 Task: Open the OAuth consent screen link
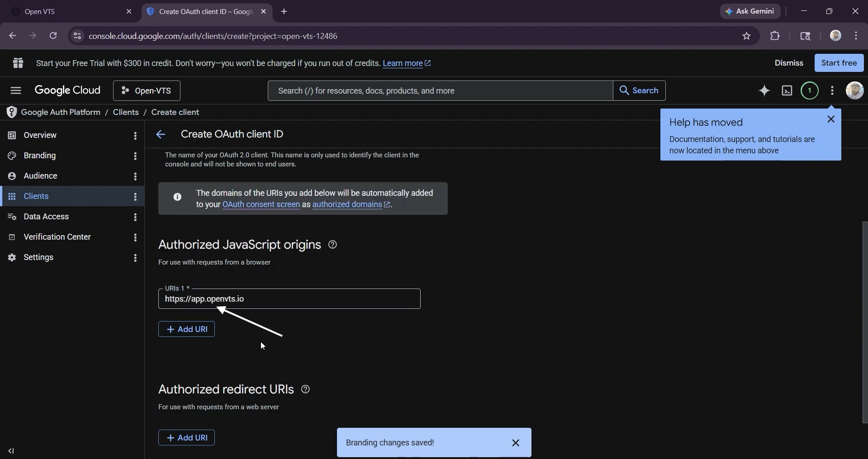click(x=261, y=204)
